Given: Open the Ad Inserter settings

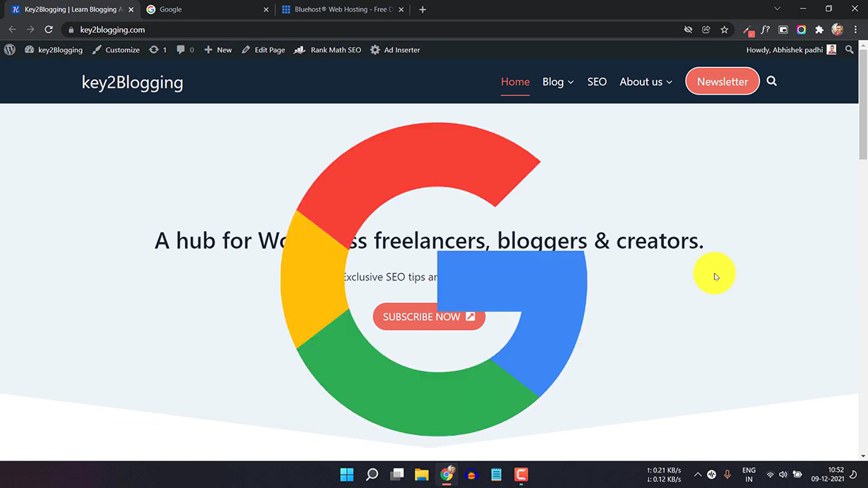Looking at the screenshot, I should tap(395, 50).
